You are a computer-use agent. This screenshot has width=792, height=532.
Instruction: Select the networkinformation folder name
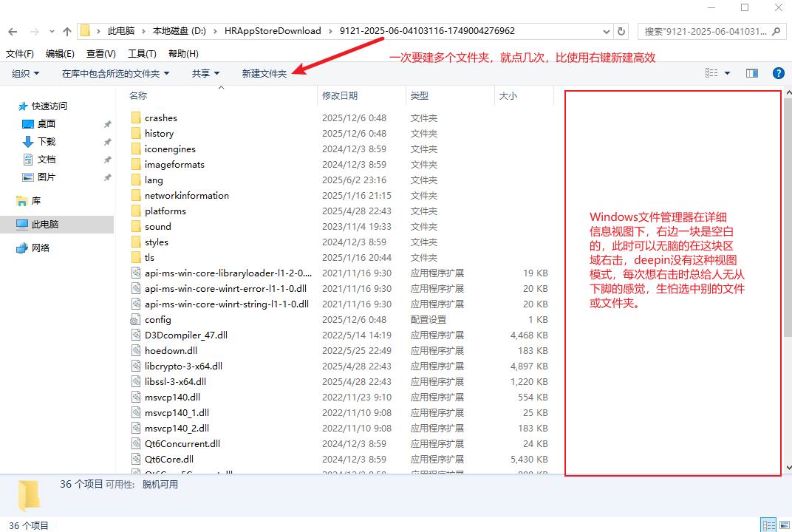point(187,196)
